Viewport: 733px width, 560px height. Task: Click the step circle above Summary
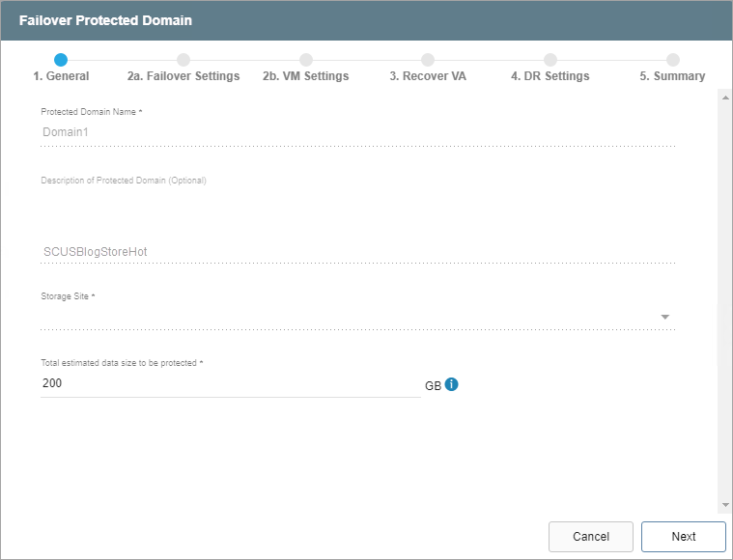[673, 60]
